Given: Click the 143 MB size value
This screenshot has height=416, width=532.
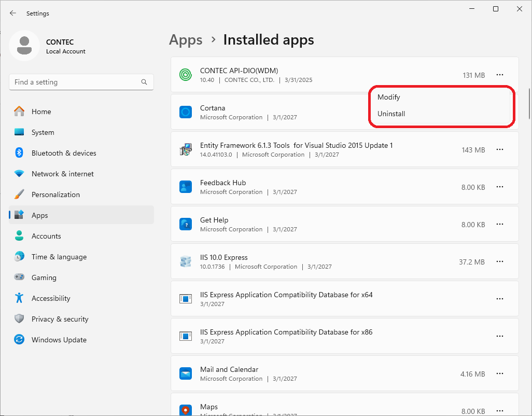Looking at the screenshot, I should 473,149.
